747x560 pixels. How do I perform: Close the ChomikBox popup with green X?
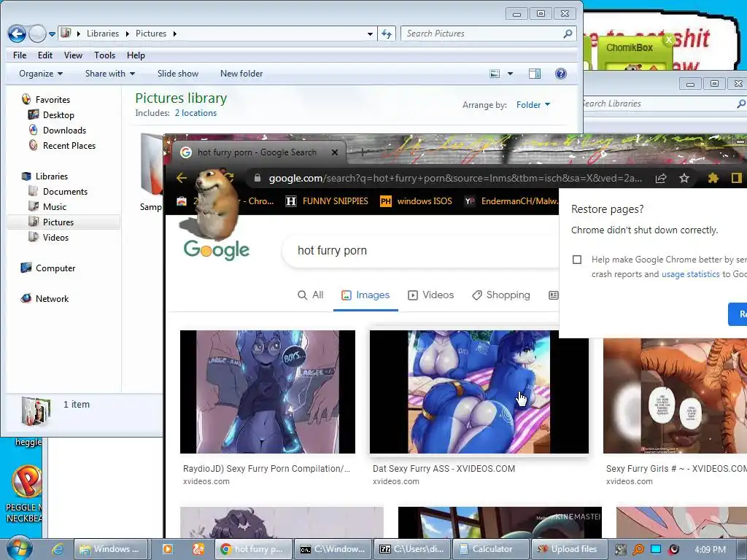tap(669, 40)
